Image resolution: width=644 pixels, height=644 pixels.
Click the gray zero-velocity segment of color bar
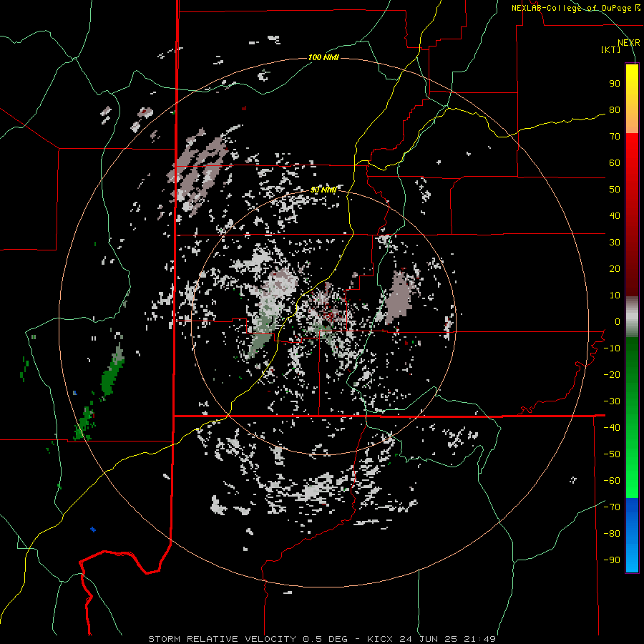(632, 317)
